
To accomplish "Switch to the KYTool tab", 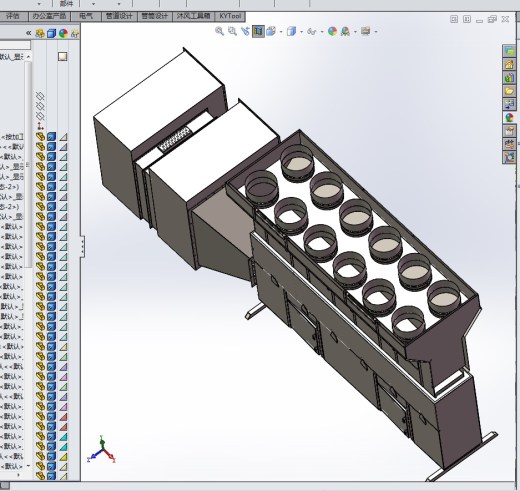I will (x=230, y=16).
